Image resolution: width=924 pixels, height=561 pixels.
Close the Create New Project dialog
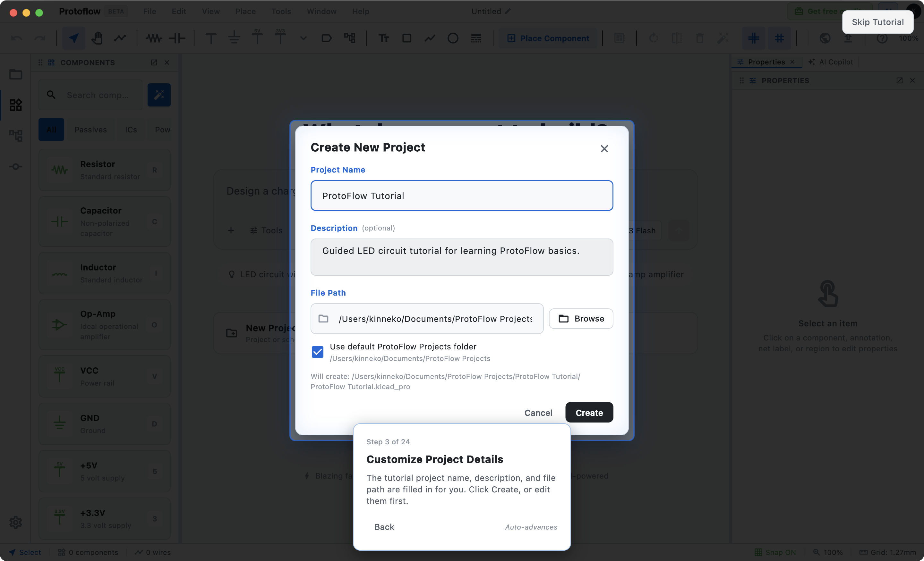[x=604, y=148]
